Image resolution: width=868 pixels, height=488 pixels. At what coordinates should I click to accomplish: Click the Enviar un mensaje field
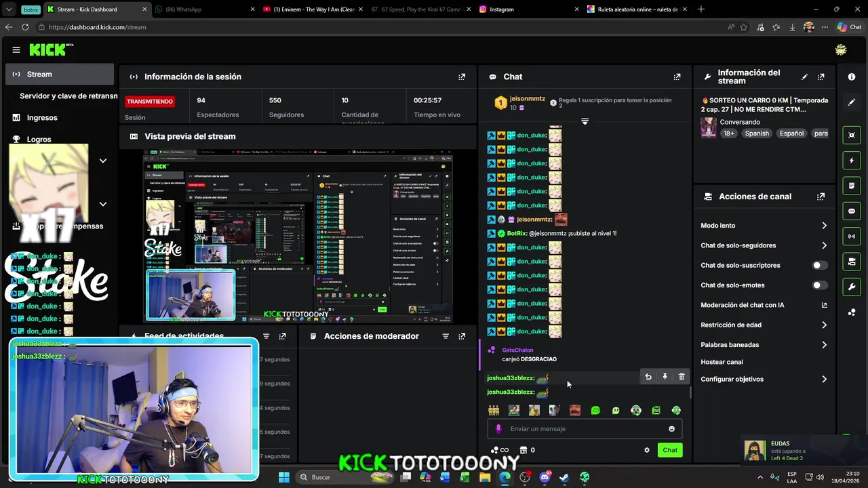[x=585, y=428]
